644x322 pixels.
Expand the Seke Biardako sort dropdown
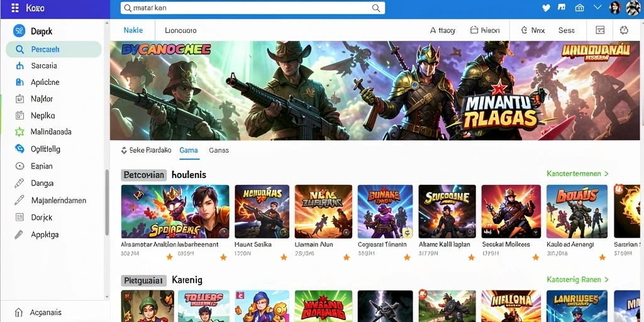pyautogui.click(x=146, y=150)
